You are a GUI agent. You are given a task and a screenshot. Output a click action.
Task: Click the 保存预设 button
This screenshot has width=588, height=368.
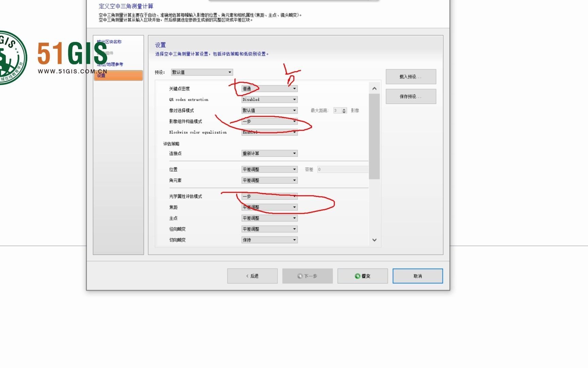(x=411, y=96)
